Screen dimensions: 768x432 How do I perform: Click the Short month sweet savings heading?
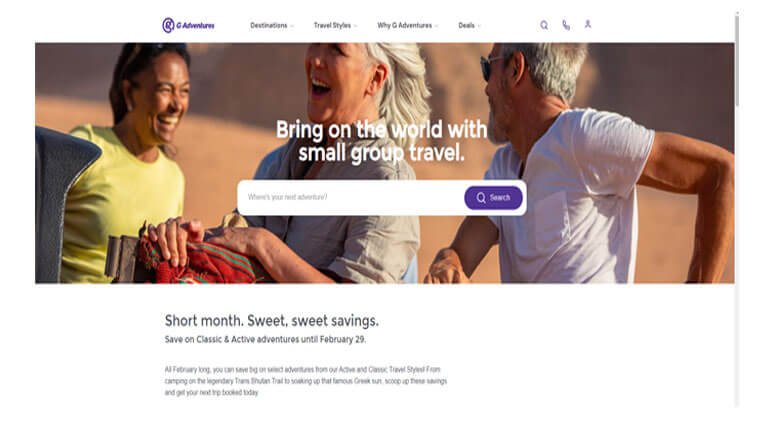click(x=271, y=321)
